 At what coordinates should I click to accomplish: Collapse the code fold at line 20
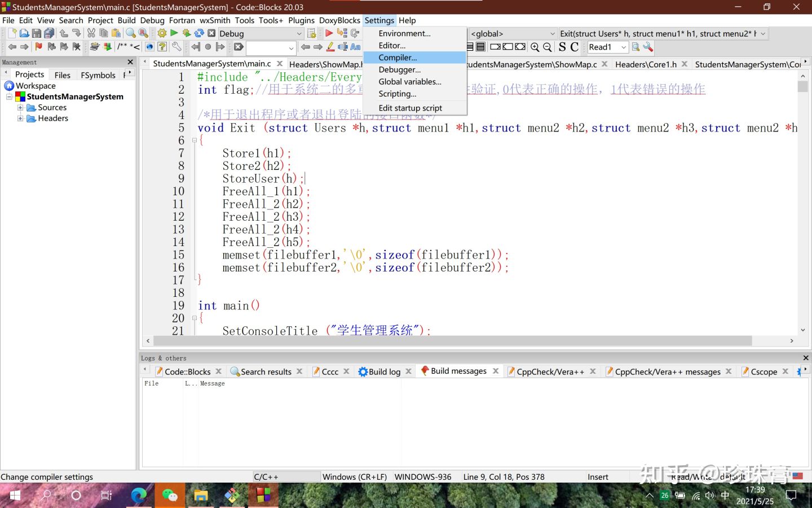(195, 318)
